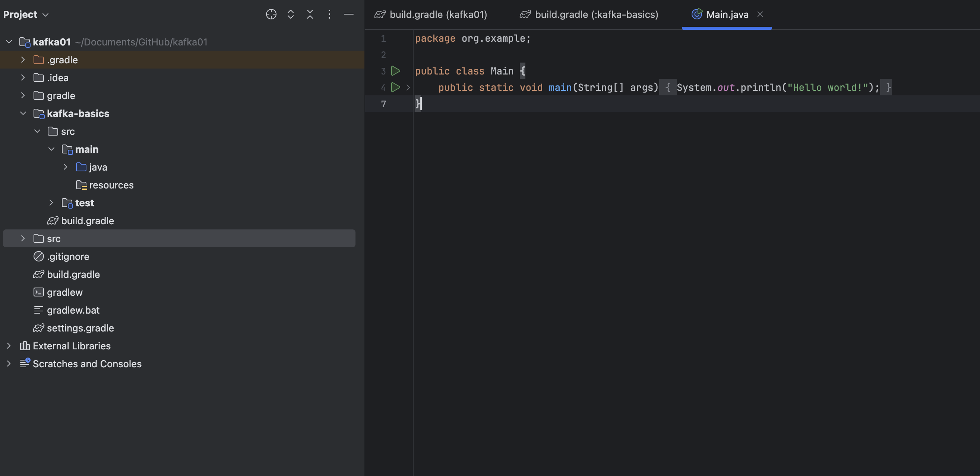
Task: Expand the java source folder
Action: pyautogui.click(x=65, y=167)
